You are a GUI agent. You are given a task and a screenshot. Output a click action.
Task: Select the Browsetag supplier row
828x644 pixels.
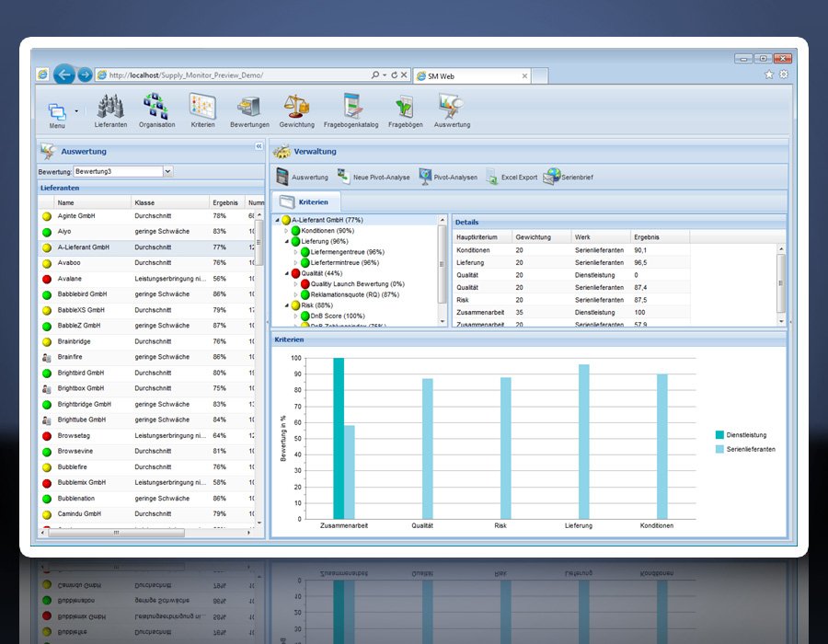pos(146,435)
